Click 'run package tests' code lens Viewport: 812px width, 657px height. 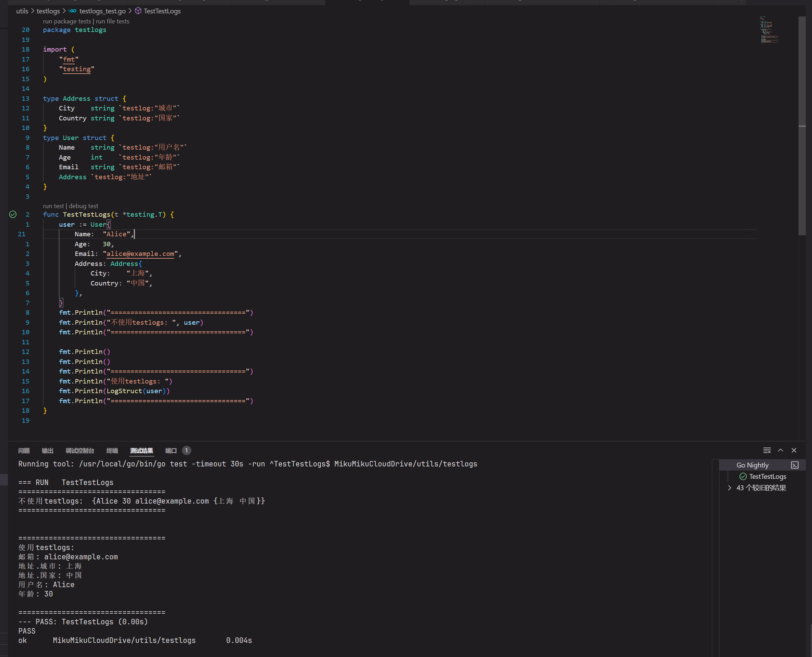coord(67,21)
